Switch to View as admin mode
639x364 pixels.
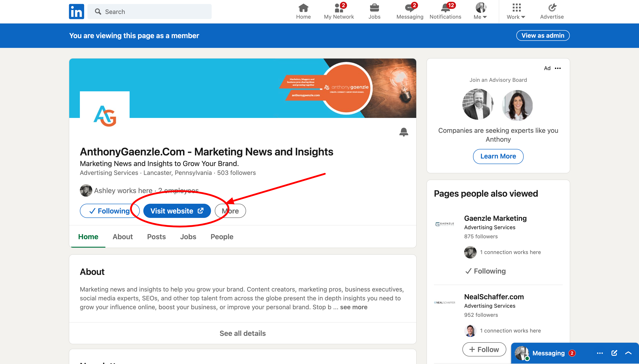(543, 35)
